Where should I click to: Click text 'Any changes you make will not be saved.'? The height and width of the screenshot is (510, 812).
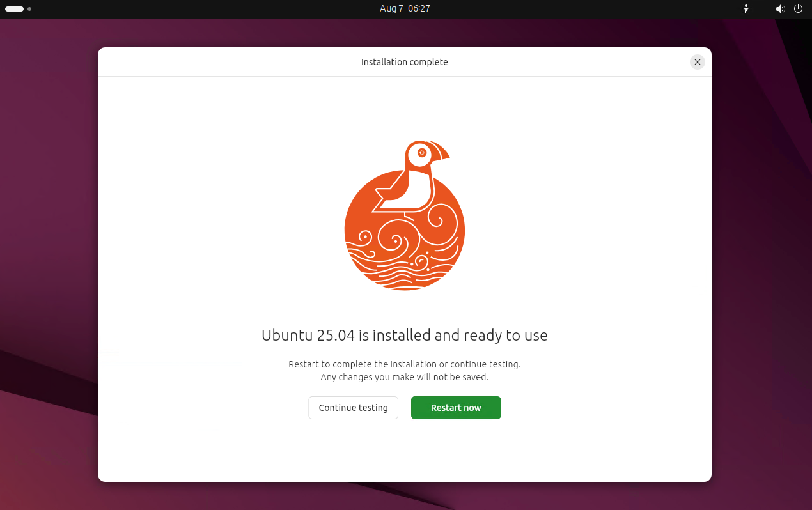click(x=405, y=377)
